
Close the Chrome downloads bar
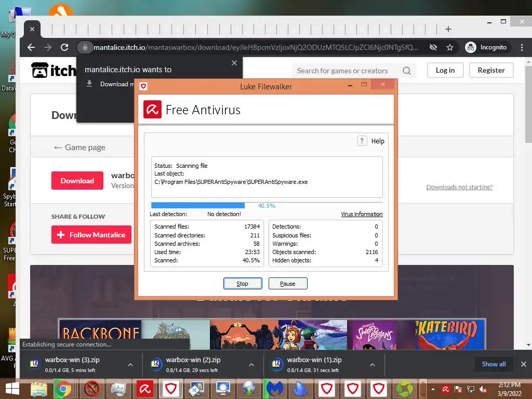coord(524,364)
